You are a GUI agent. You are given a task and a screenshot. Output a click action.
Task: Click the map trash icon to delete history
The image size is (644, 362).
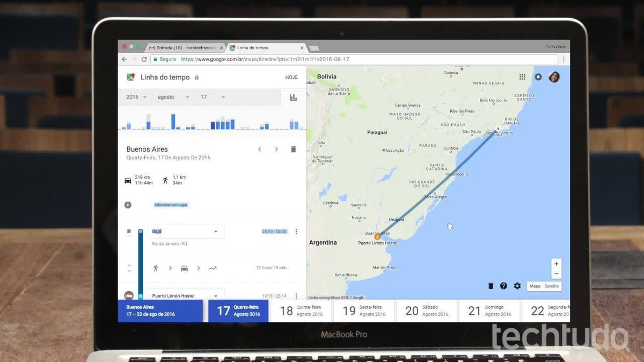(491, 286)
